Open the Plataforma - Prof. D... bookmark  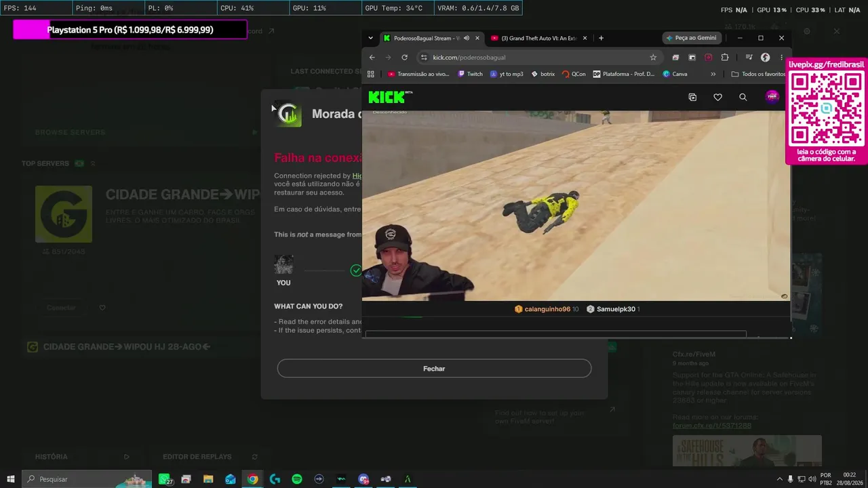tap(624, 74)
